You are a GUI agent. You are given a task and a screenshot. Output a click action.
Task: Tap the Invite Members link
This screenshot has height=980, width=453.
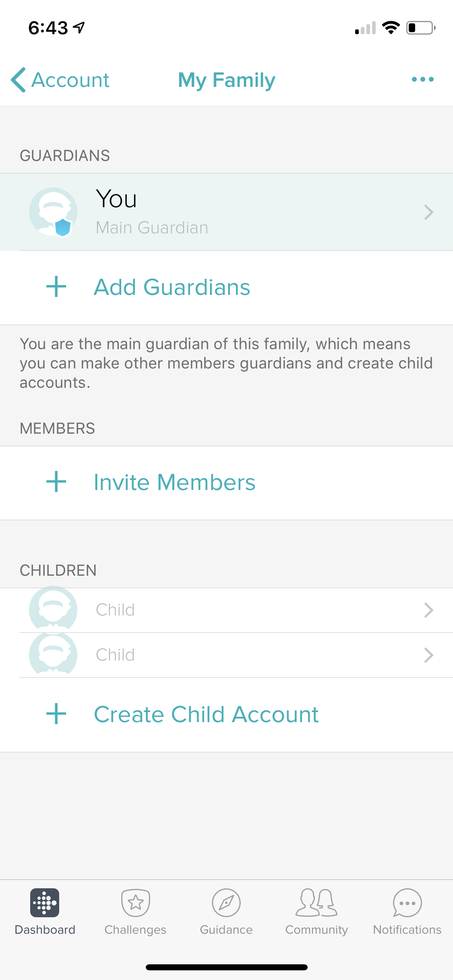click(x=174, y=482)
